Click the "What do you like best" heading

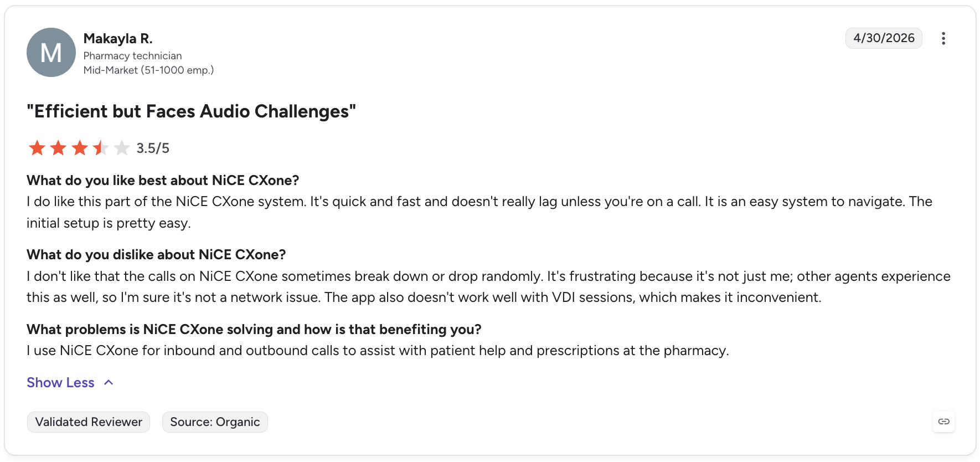(x=163, y=181)
